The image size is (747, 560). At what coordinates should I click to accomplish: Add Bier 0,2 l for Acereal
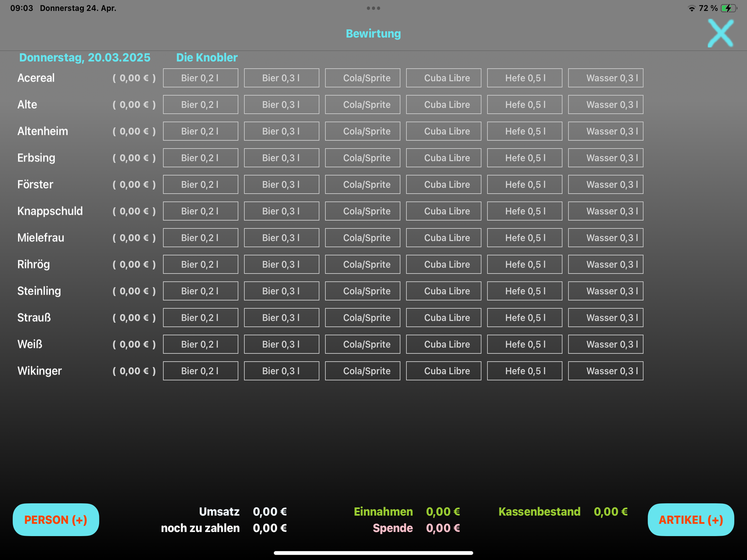(x=200, y=78)
